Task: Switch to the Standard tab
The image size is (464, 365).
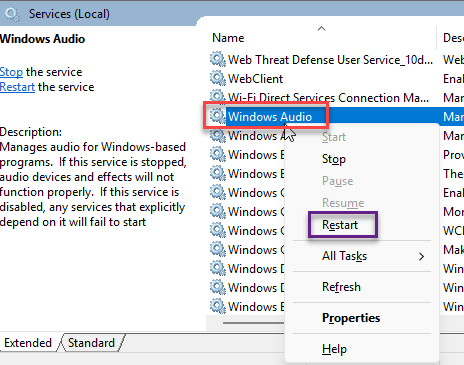Action: (x=91, y=343)
